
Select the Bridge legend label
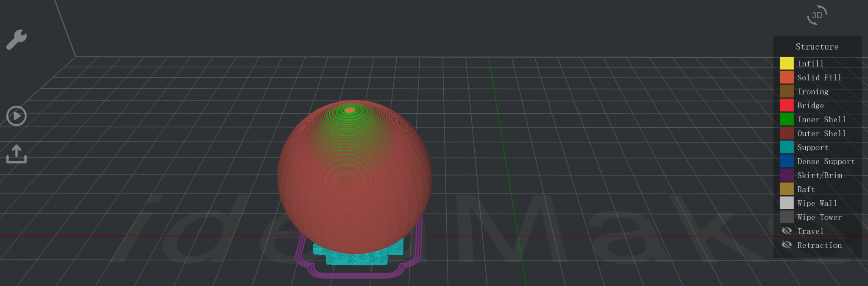coord(810,106)
